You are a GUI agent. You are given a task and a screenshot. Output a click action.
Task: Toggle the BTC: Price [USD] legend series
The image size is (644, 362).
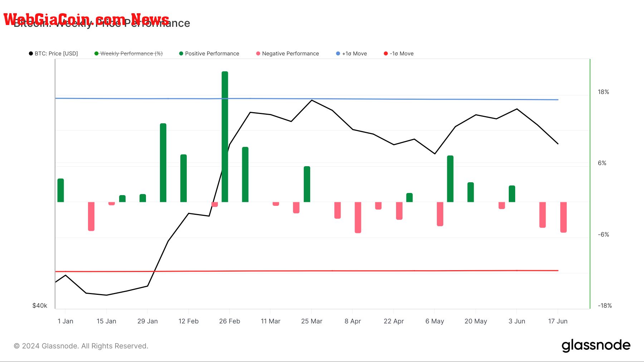point(53,54)
